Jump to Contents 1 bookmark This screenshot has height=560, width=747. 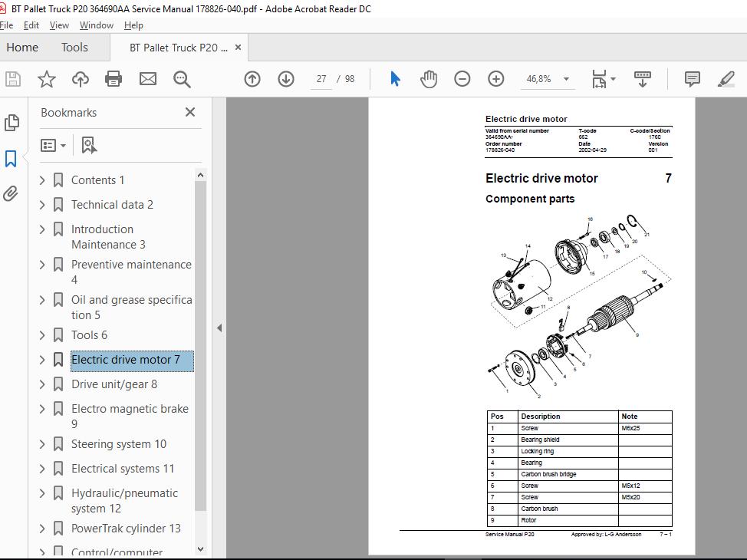(97, 180)
